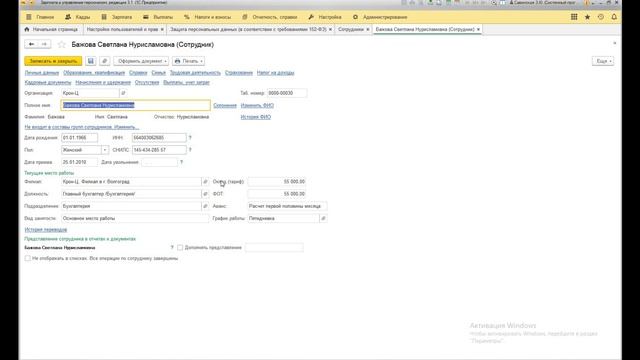The width and height of the screenshot is (640, 360).
Task: Open the Выплаты menu section
Action: [158, 17]
